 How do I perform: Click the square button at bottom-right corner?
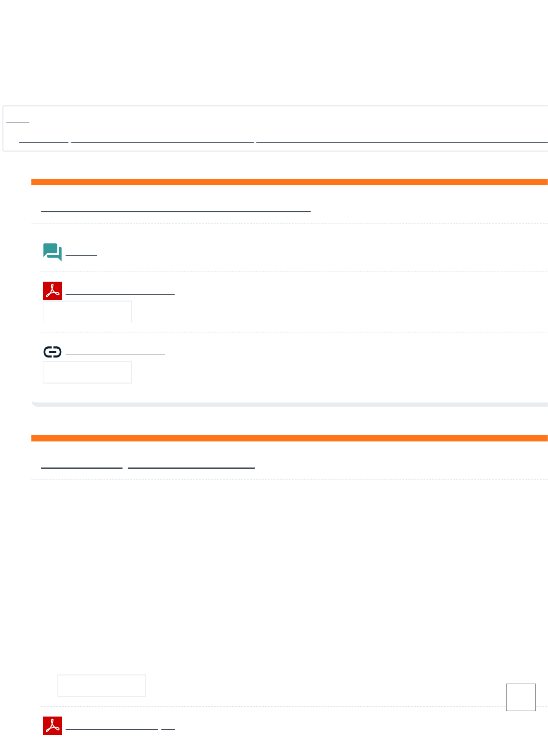(521, 697)
